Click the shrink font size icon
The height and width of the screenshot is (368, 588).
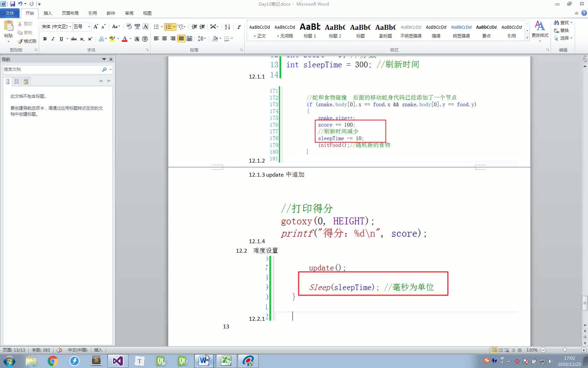point(104,27)
